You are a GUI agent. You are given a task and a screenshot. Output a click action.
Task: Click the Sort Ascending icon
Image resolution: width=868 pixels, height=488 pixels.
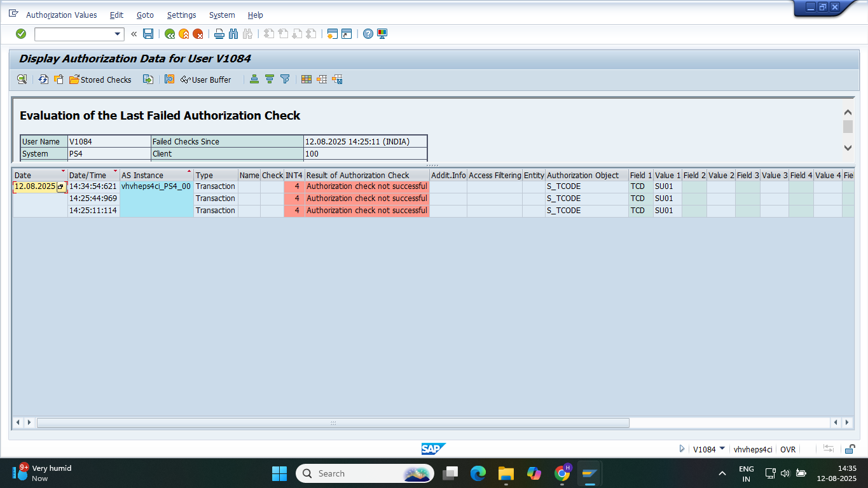[254, 80]
